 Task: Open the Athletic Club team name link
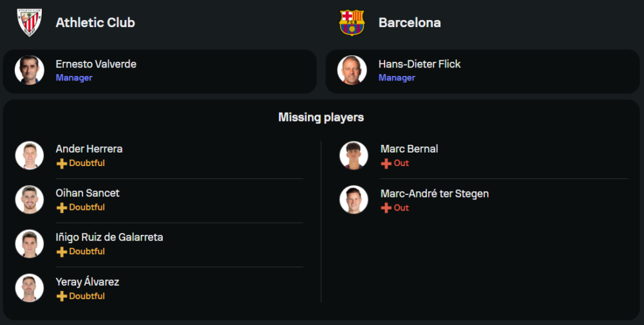coord(95,23)
